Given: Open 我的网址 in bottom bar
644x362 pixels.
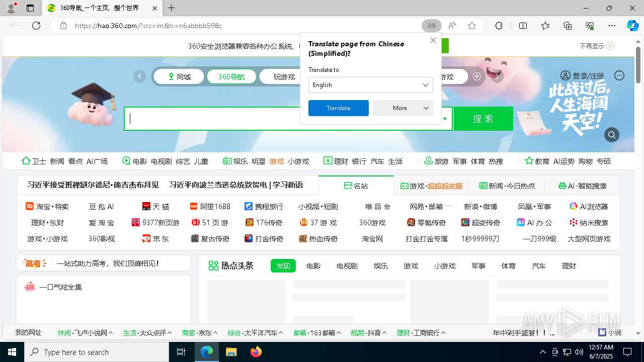Looking at the screenshot, I should [28, 333].
